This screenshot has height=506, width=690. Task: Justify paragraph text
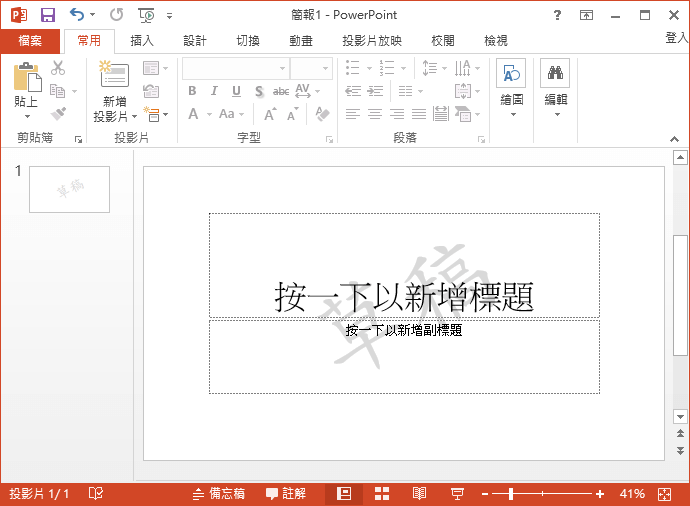coord(418,114)
